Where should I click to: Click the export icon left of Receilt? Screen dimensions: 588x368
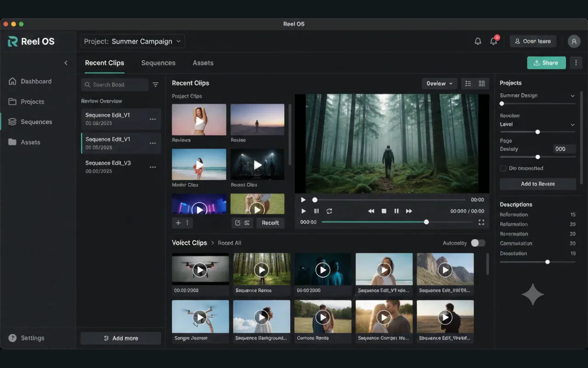[237, 223]
